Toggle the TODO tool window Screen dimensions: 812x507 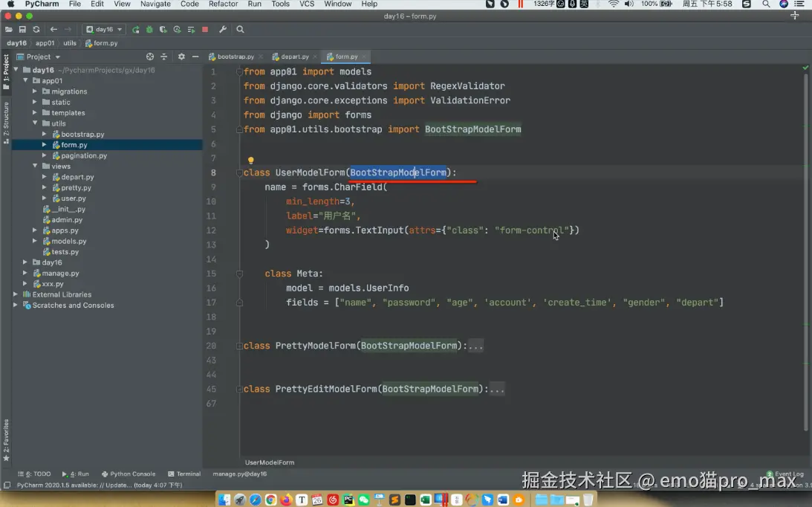[x=34, y=474]
